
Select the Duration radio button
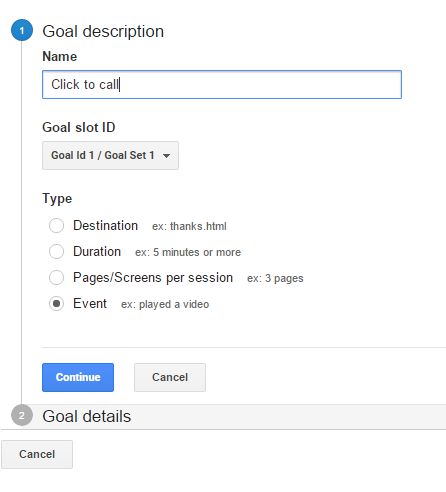(x=56, y=251)
